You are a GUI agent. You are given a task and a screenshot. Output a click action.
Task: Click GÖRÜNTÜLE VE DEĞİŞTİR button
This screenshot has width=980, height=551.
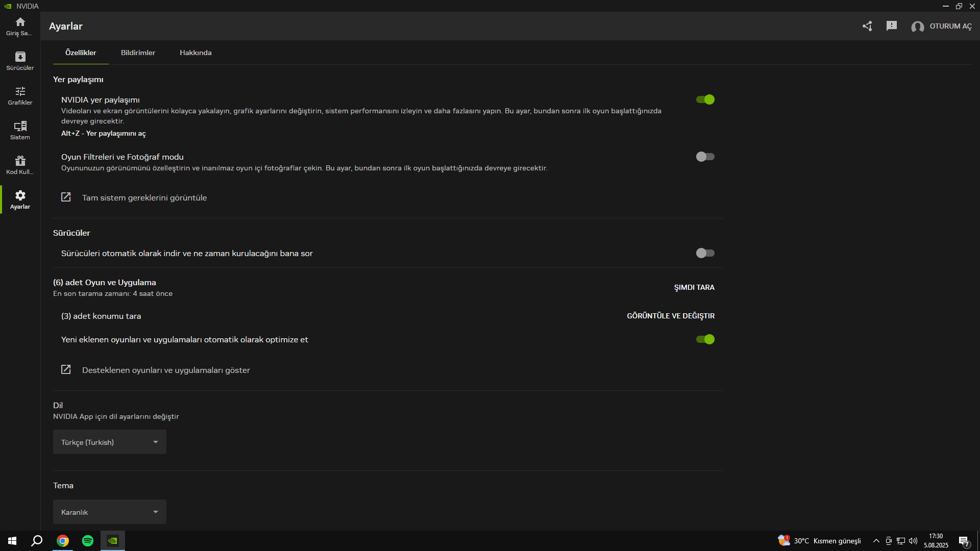tap(670, 316)
